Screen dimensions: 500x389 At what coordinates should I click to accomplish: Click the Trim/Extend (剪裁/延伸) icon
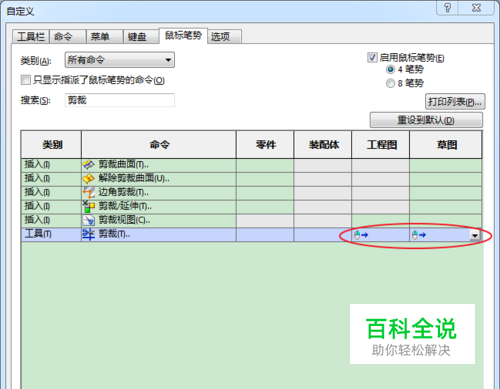point(88,206)
